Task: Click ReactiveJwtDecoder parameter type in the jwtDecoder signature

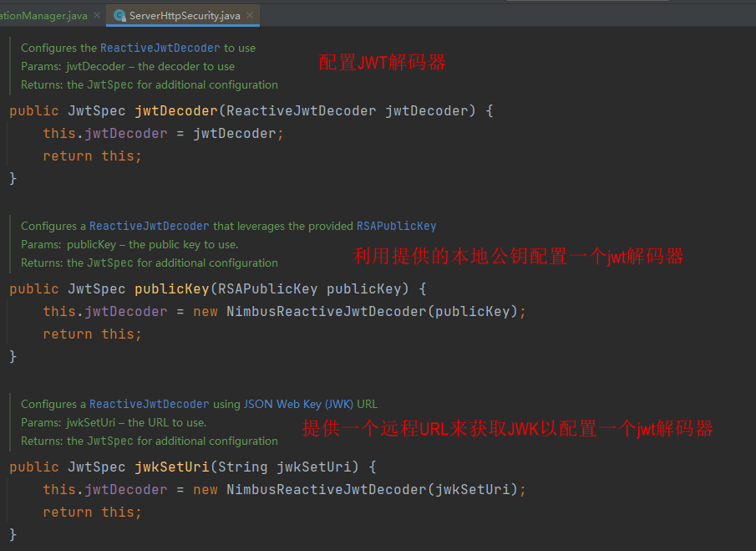Action: [301, 111]
